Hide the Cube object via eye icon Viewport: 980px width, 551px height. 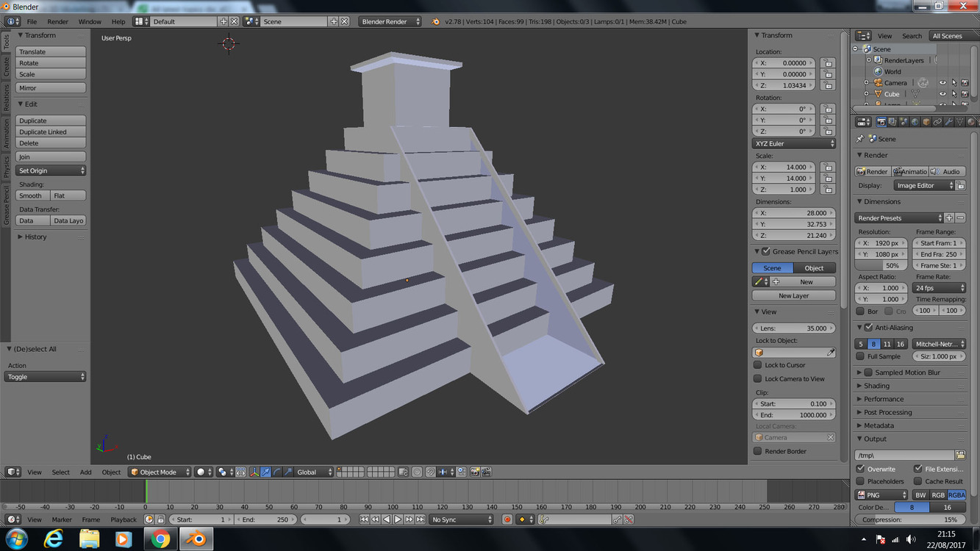(943, 94)
